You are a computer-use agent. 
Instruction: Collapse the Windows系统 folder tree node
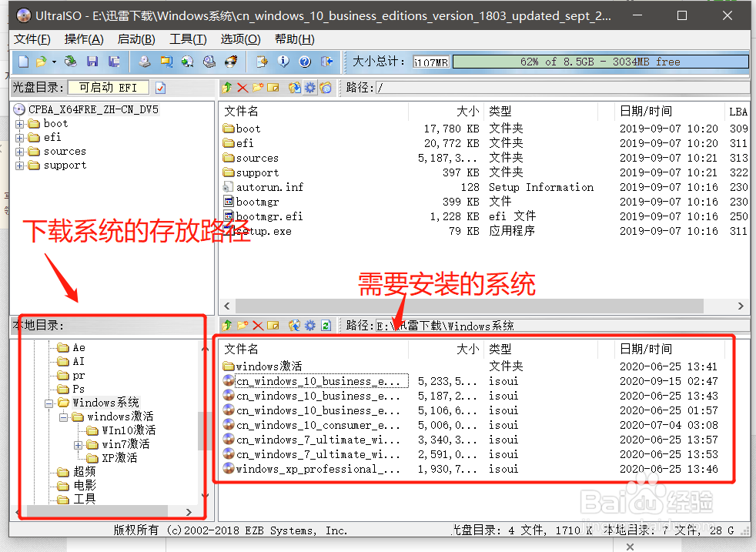49,402
